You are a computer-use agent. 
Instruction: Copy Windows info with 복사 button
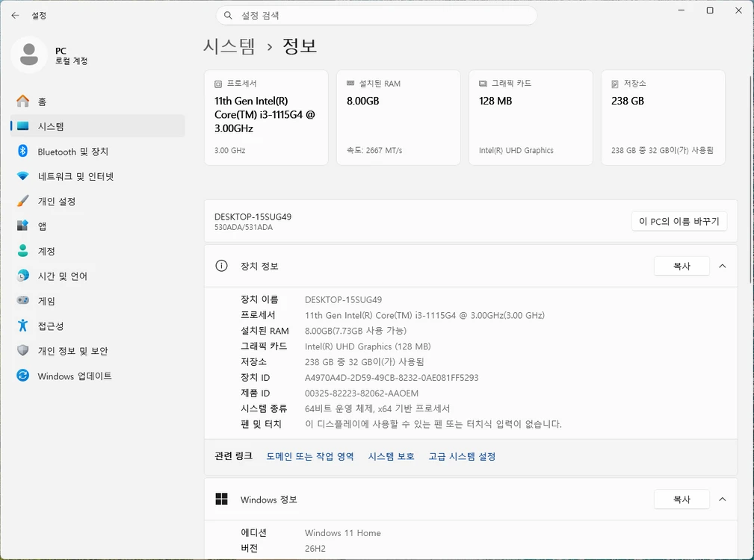click(682, 500)
